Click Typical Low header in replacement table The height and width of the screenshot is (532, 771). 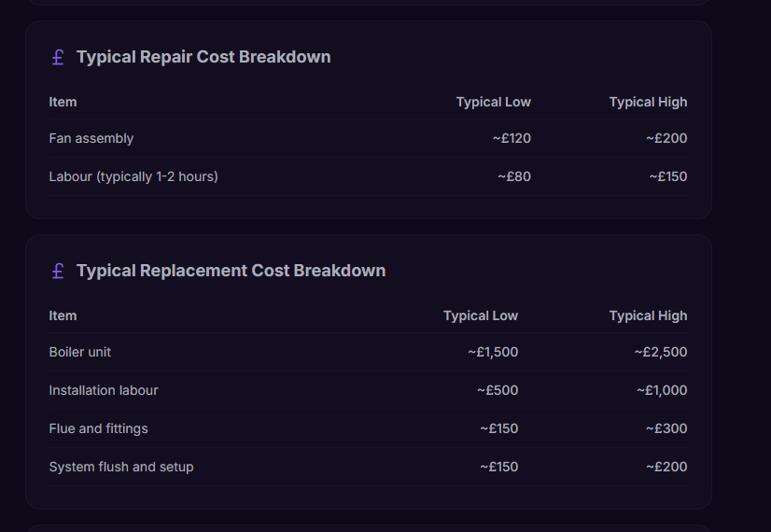click(481, 316)
